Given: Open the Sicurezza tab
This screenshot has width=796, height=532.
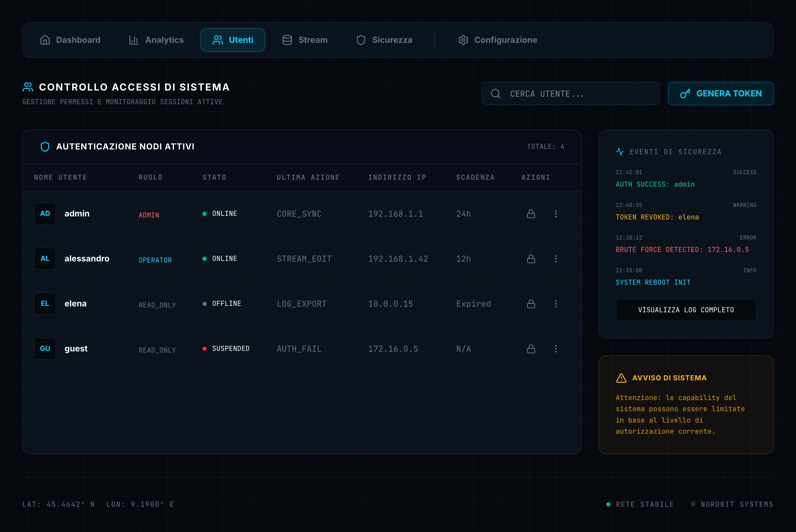Looking at the screenshot, I should (384, 40).
